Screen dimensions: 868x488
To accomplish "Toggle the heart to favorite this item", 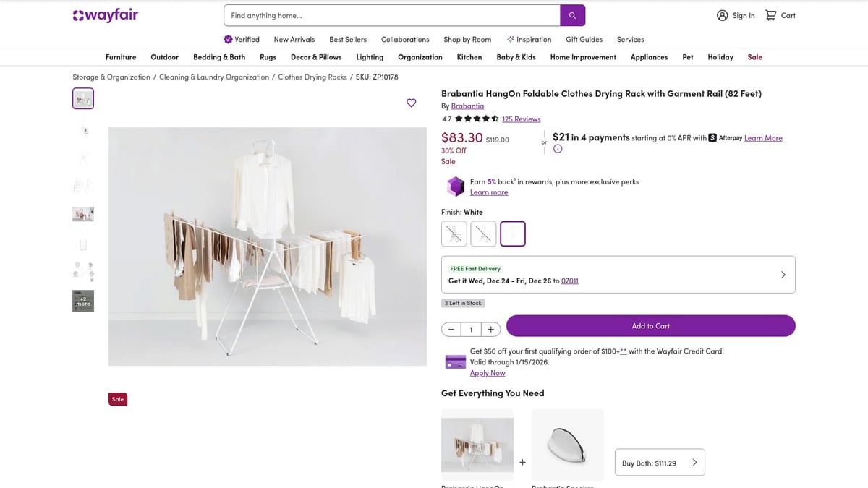I will coord(412,103).
